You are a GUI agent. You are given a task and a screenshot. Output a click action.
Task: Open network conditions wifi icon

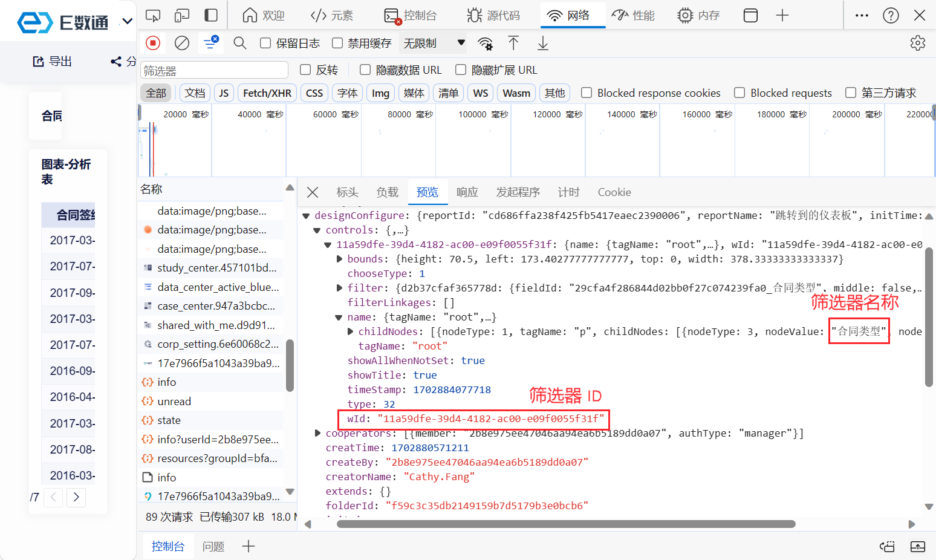(485, 43)
